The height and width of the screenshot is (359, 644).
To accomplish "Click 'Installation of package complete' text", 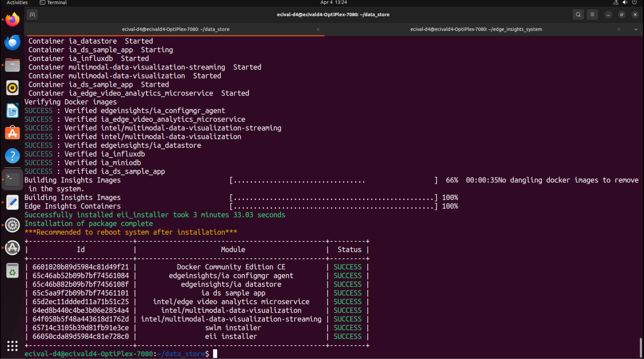I will 89,223.
